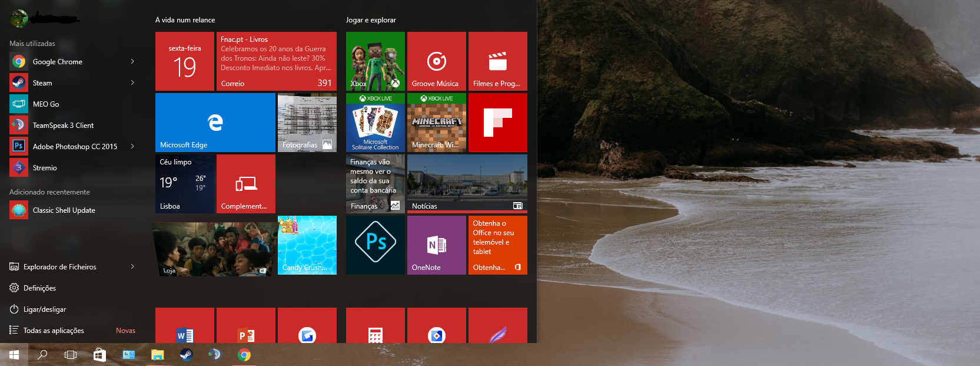Launch Microsoft Solitaire Collection tile
The height and width of the screenshot is (366, 980).
(376, 123)
